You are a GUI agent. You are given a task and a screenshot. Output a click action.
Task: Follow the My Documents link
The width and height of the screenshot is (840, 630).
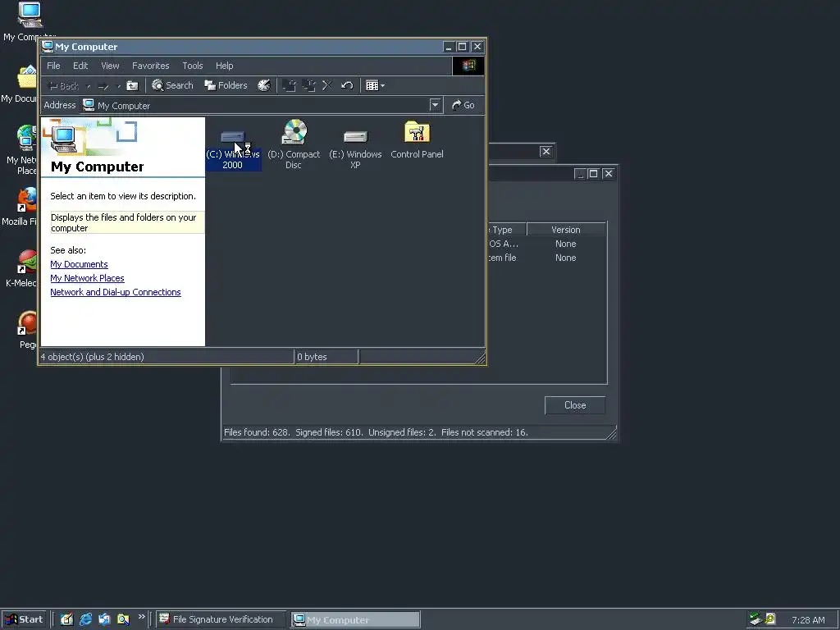tap(80, 264)
